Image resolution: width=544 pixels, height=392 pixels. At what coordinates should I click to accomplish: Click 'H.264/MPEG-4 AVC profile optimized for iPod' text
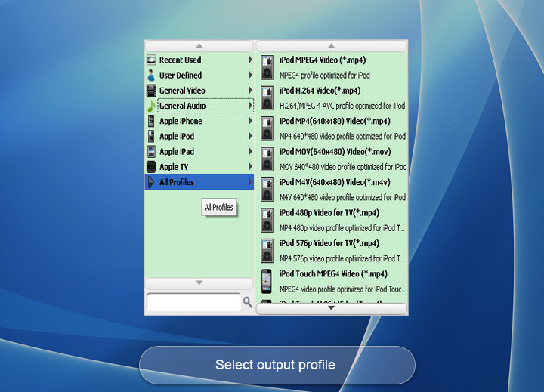(342, 106)
